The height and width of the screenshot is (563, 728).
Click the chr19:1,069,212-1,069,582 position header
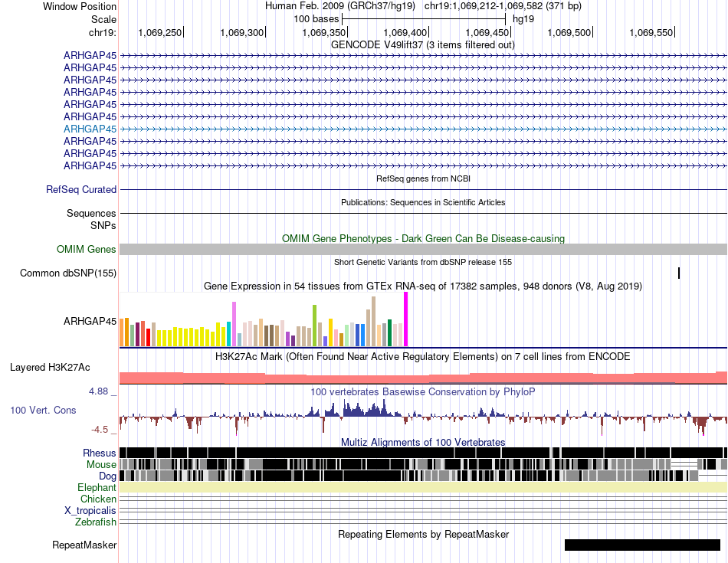[503, 6]
